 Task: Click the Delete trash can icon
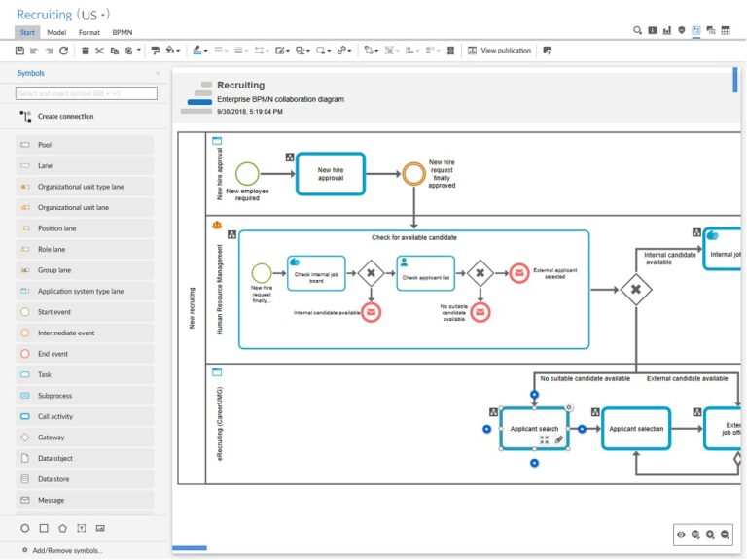click(86, 51)
